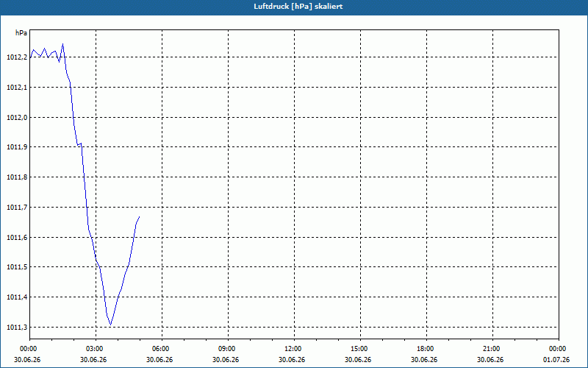Click the 21:00 time label
588x368 pixels.
coord(490,349)
